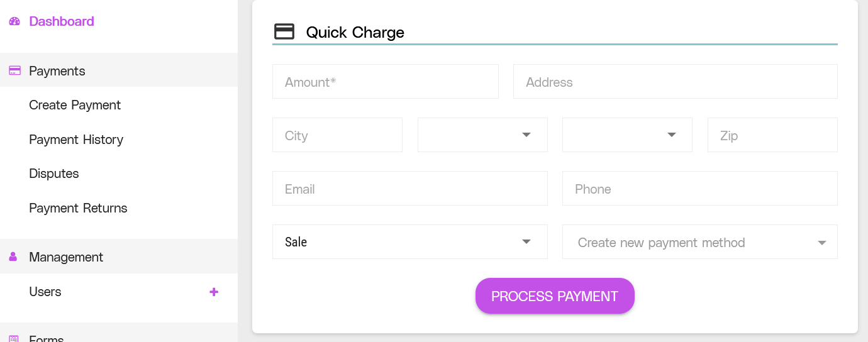Open the Dashboard menu item

(x=62, y=21)
